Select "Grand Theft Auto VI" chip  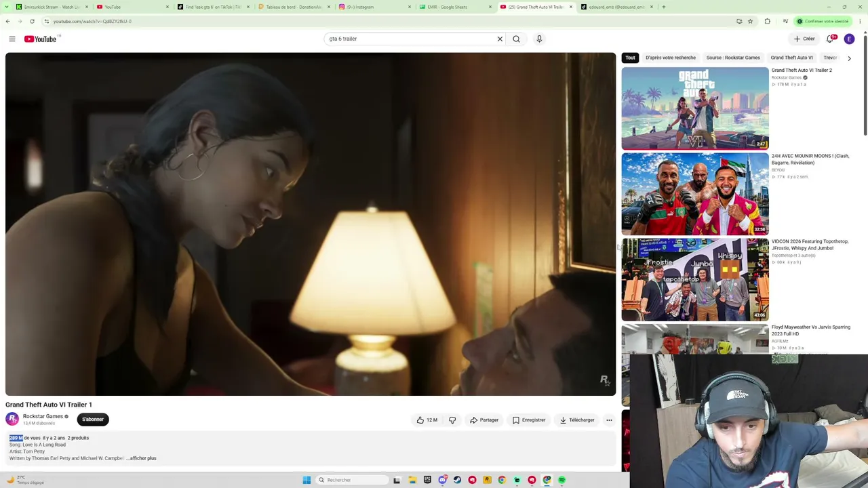click(791, 58)
